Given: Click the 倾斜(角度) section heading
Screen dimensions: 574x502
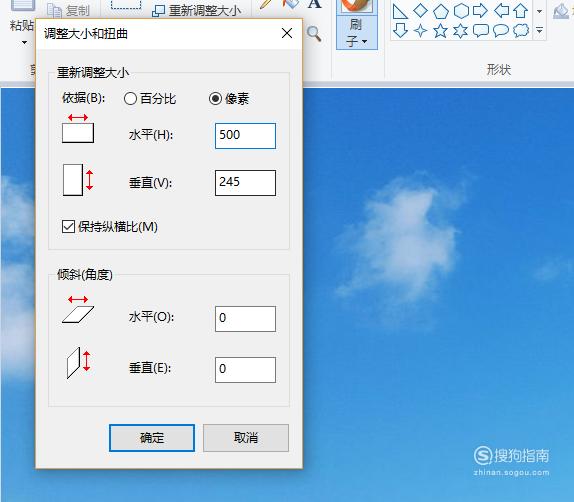Looking at the screenshot, I should (85, 274).
